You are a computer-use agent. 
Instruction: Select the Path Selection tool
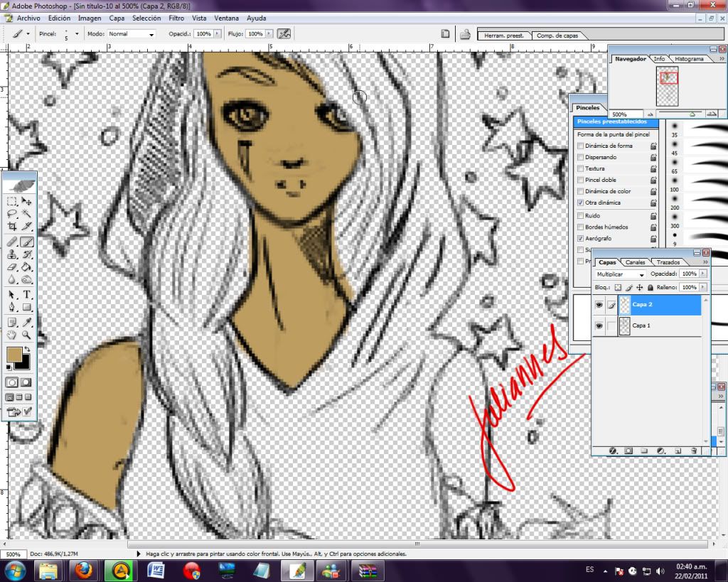pyautogui.click(x=12, y=295)
